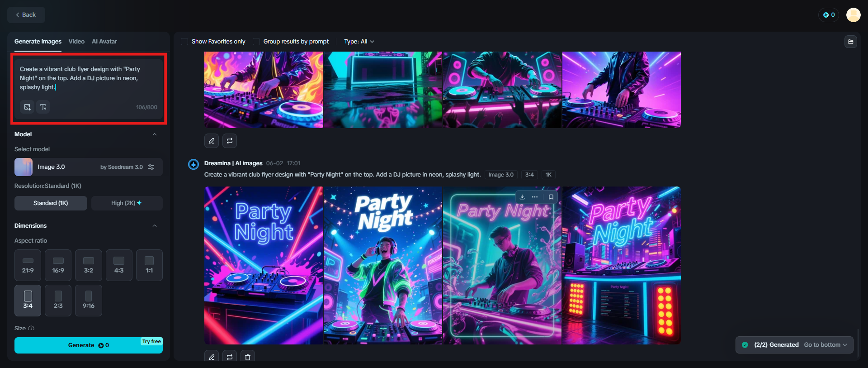Collapse the Model section
This screenshot has width=868, height=368.
tap(155, 134)
